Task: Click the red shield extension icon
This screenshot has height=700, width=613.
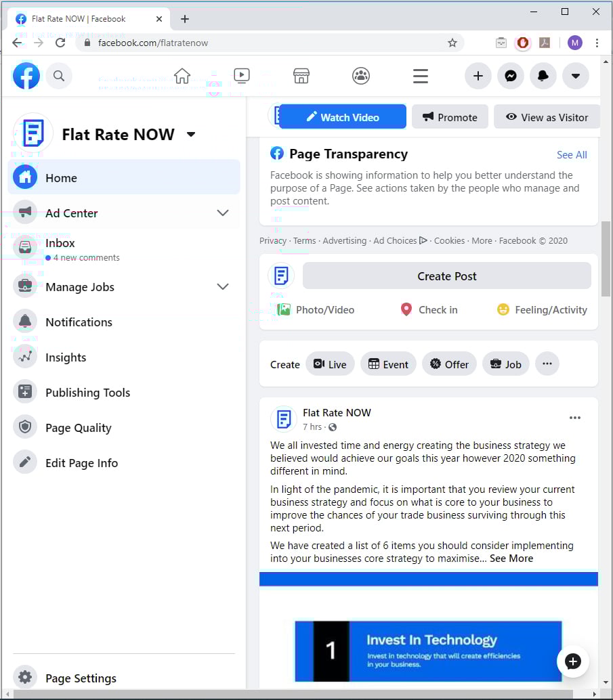Action: point(523,43)
